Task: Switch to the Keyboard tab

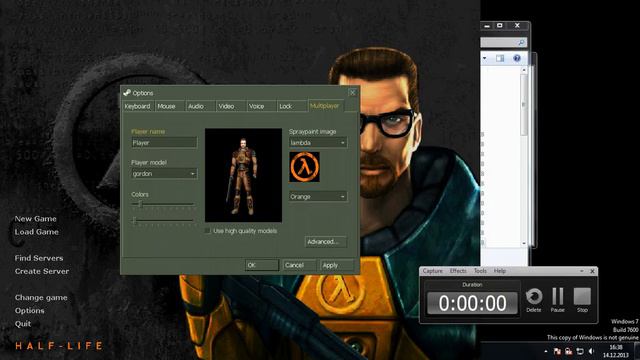Action: (x=138, y=106)
